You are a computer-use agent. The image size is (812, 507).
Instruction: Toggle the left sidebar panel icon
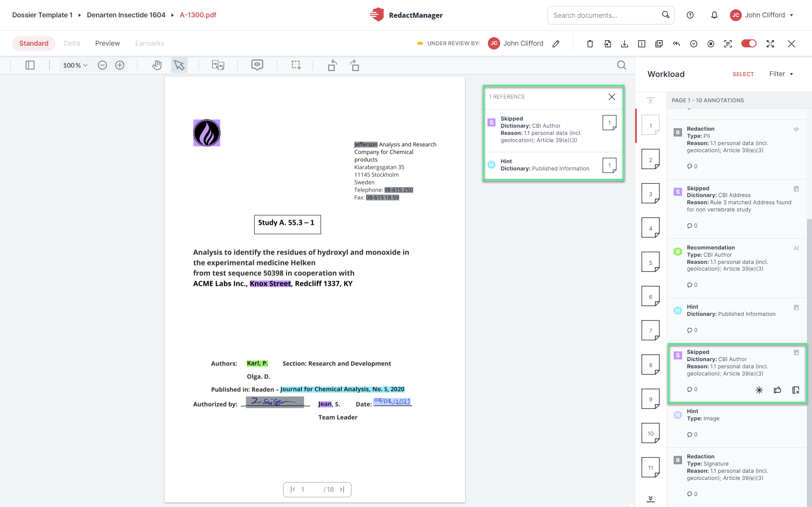tap(30, 65)
